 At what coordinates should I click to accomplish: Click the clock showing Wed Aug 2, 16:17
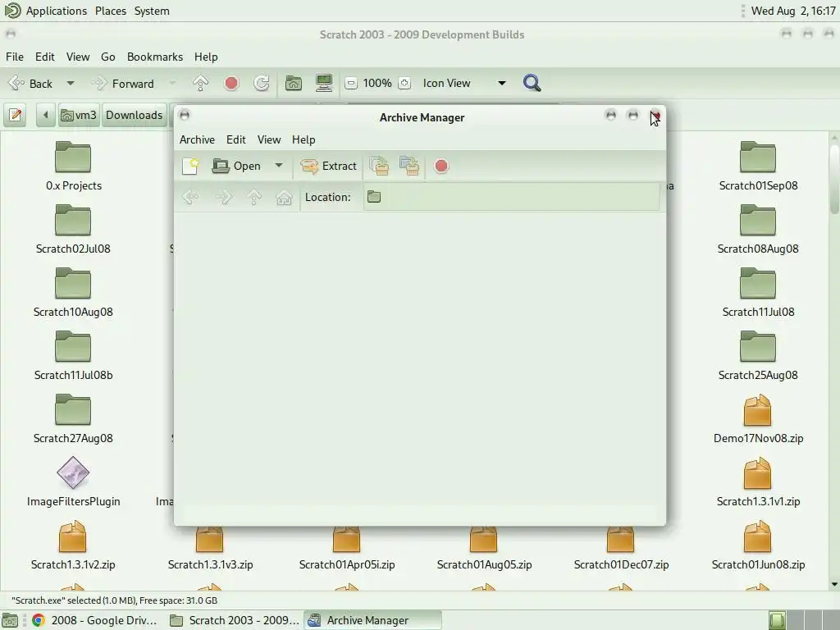(x=793, y=11)
